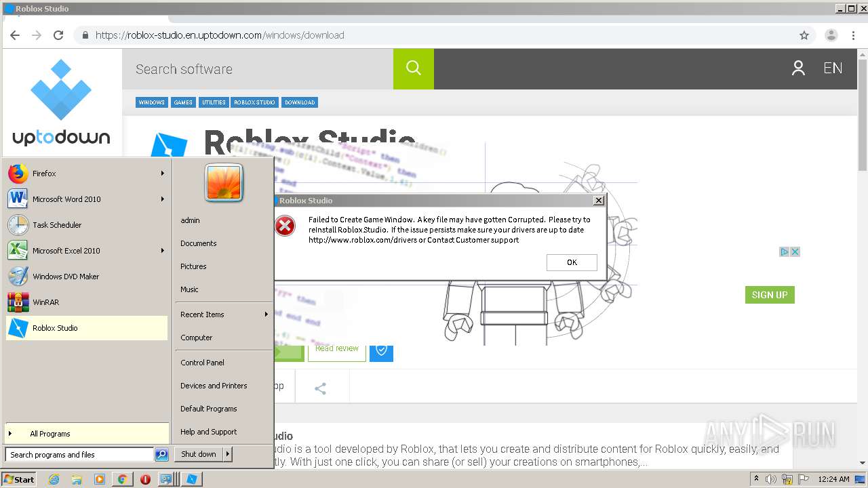Click the GAMES breadcrumb tag
The width and height of the screenshot is (868, 488).
coord(183,102)
